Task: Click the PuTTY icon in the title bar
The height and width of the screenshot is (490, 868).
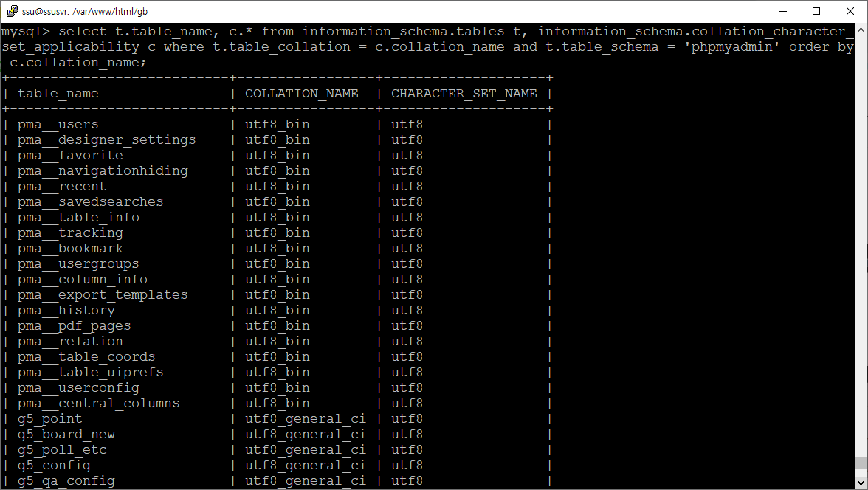Action: [12, 11]
